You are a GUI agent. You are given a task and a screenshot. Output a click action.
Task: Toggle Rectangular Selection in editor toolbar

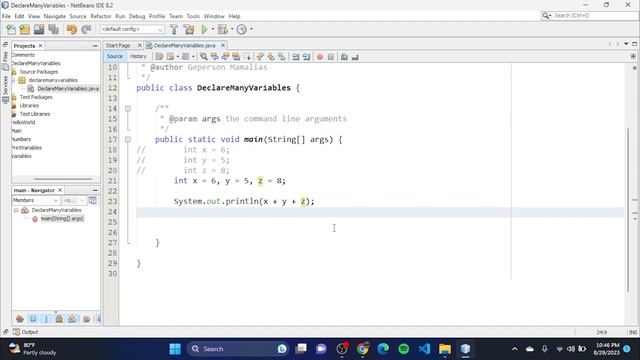point(247,57)
